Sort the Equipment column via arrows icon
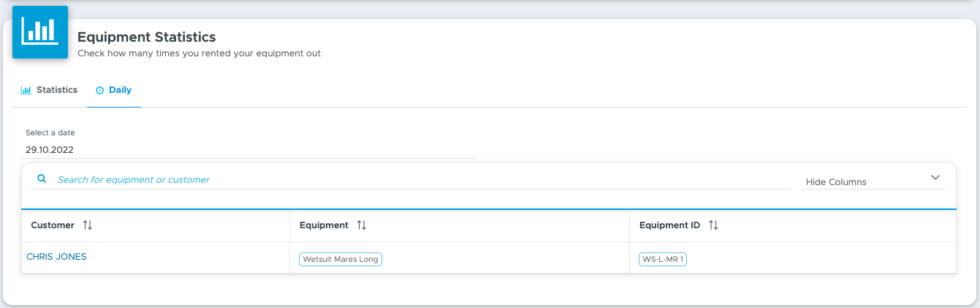980x308 pixels. (x=361, y=225)
